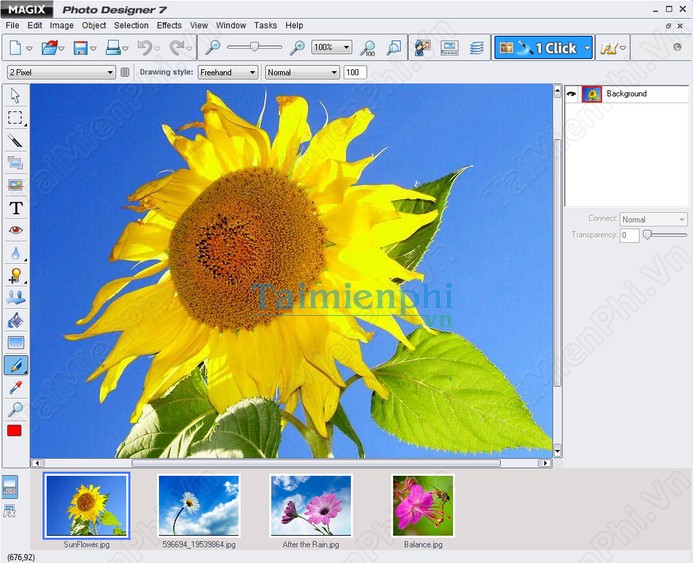Select the arrow pointer tool
Image resolution: width=693 pixels, height=563 pixels.
pyautogui.click(x=15, y=95)
